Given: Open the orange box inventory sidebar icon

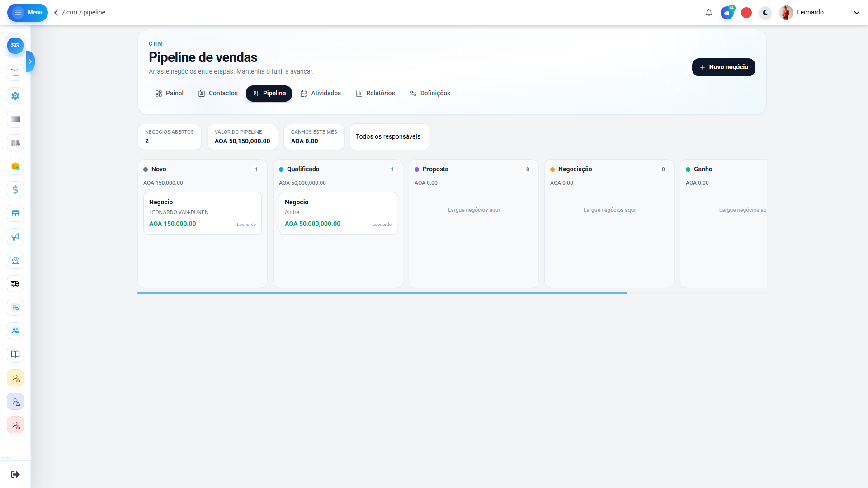Looking at the screenshot, I should pyautogui.click(x=15, y=166).
